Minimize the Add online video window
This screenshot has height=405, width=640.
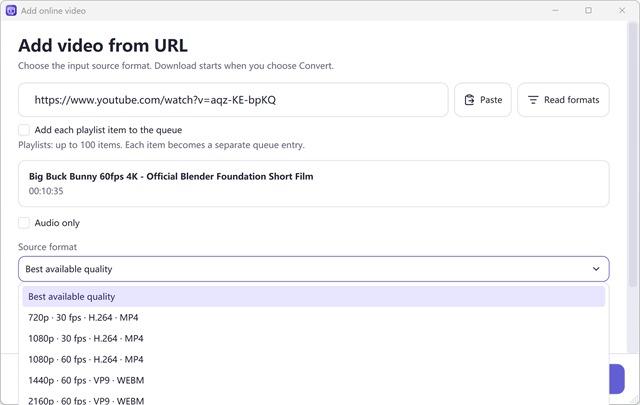555,10
